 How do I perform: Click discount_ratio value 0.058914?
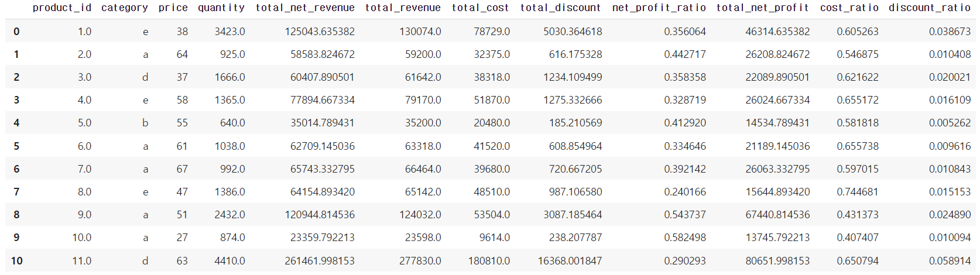pyautogui.click(x=950, y=261)
